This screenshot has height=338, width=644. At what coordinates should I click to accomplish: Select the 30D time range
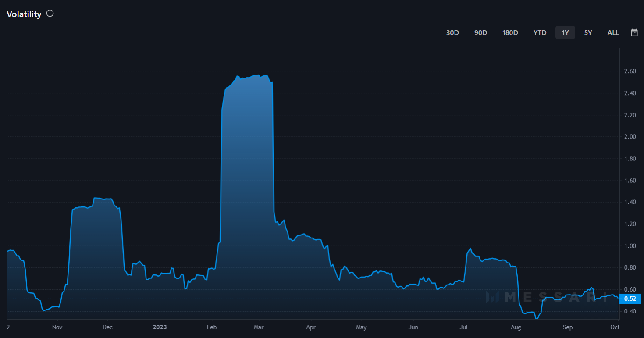pyautogui.click(x=452, y=33)
